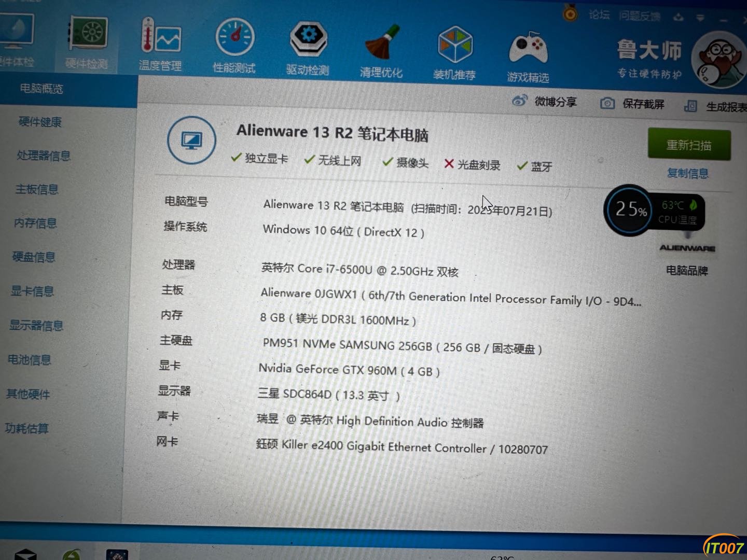The height and width of the screenshot is (560, 747).
Task: Click the computer monitor icon beside Alienware title
Action: 191,140
